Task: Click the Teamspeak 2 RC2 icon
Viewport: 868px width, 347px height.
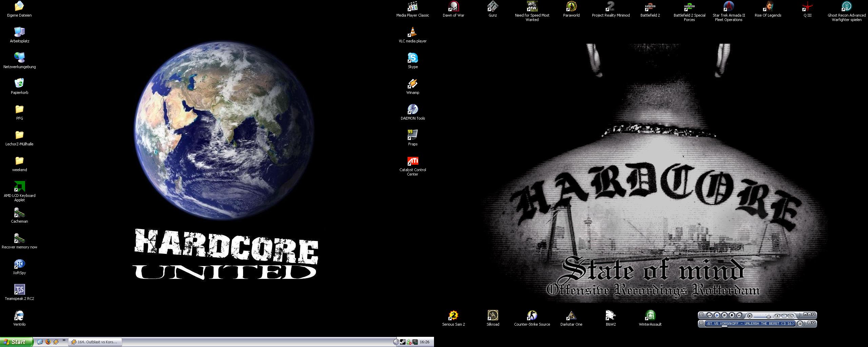Action: pyautogui.click(x=19, y=292)
